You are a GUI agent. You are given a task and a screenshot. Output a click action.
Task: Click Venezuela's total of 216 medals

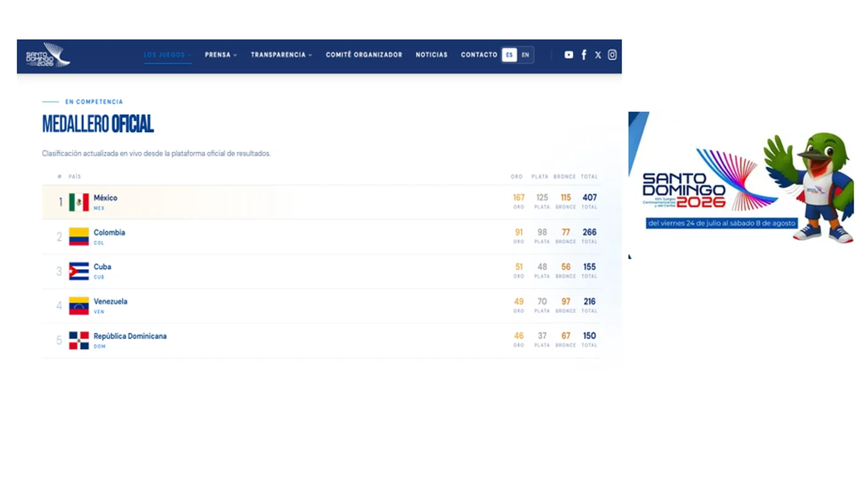click(590, 302)
